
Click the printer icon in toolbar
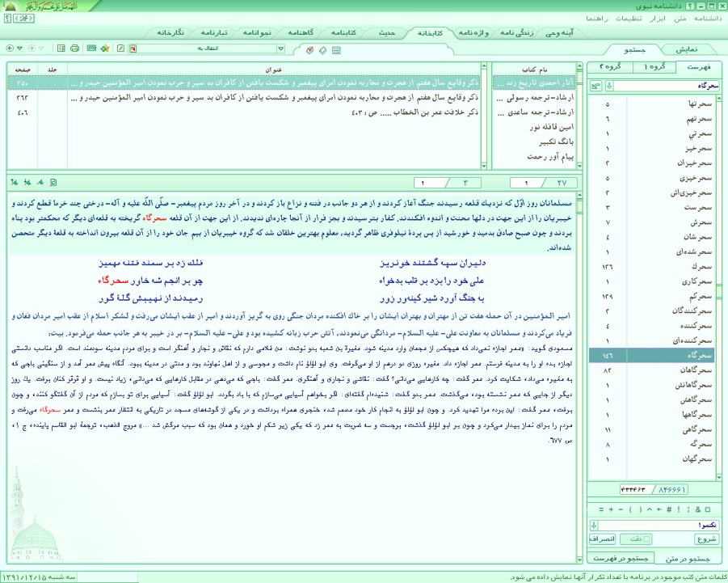(x=75, y=49)
